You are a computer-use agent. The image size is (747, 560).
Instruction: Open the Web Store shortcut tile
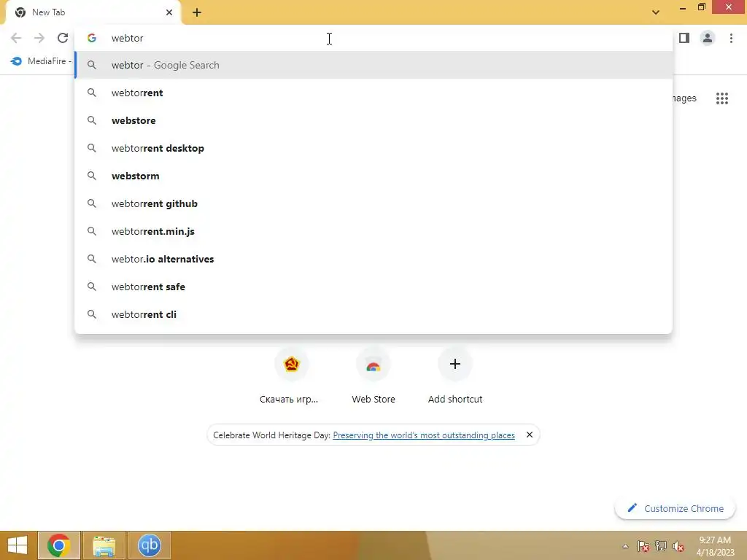pyautogui.click(x=373, y=376)
